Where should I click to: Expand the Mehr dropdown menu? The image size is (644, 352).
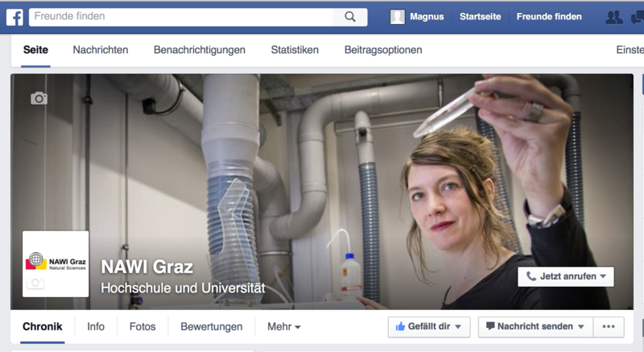284,327
